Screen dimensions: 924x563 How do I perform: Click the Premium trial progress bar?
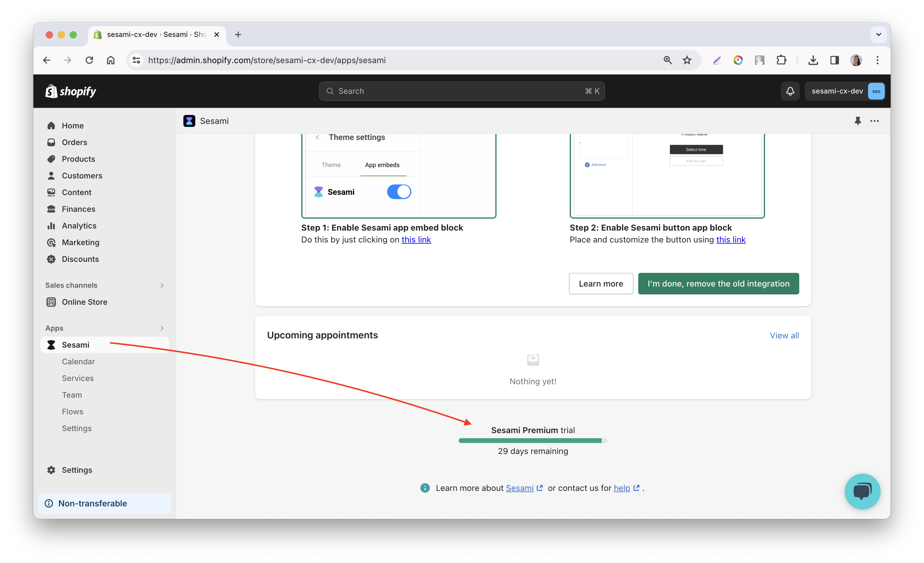[533, 441]
